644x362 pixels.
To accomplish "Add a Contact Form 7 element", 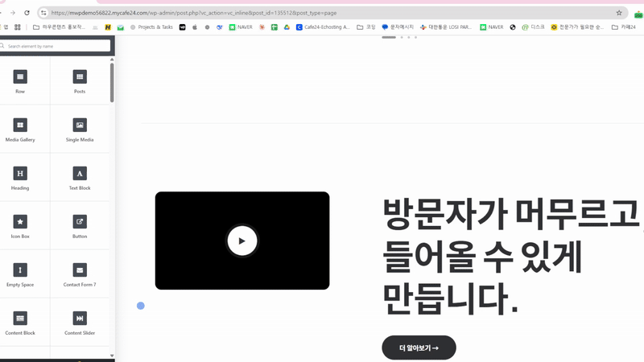I will point(80,269).
